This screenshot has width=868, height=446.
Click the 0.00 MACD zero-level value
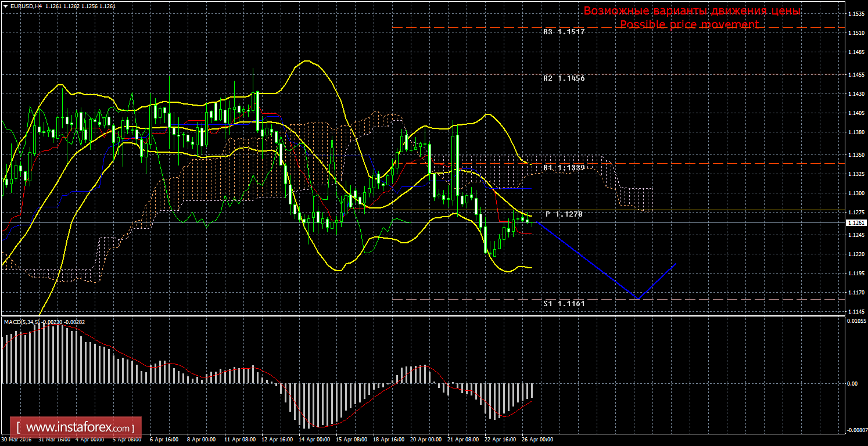pyautogui.click(x=853, y=383)
